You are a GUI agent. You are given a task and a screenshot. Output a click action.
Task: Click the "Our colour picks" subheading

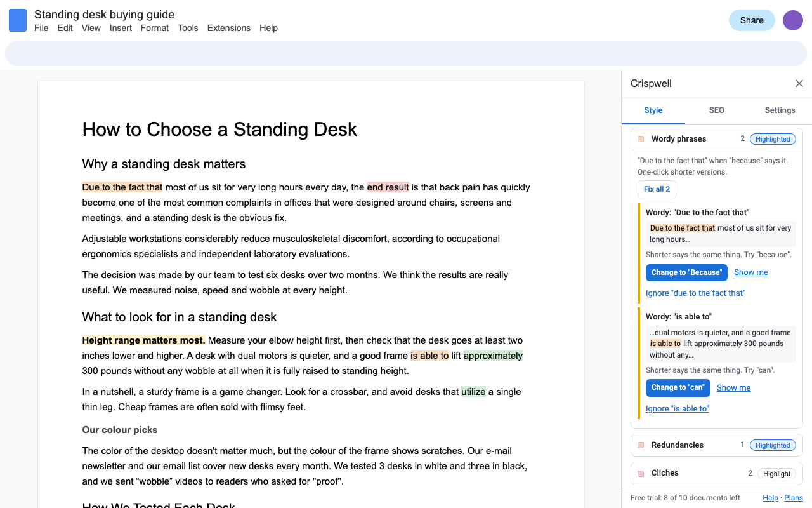tap(120, 430)
